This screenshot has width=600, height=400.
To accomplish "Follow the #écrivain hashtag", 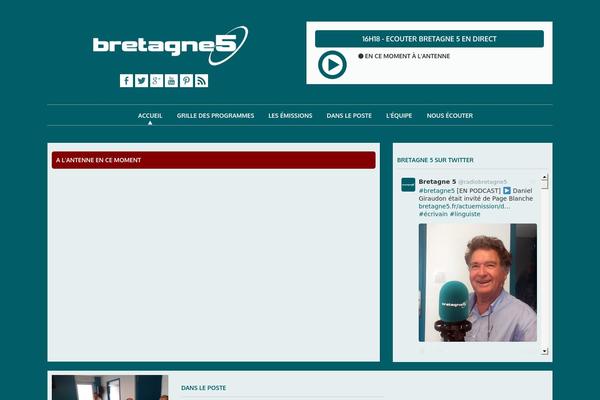I will click(x=433, y=214).
